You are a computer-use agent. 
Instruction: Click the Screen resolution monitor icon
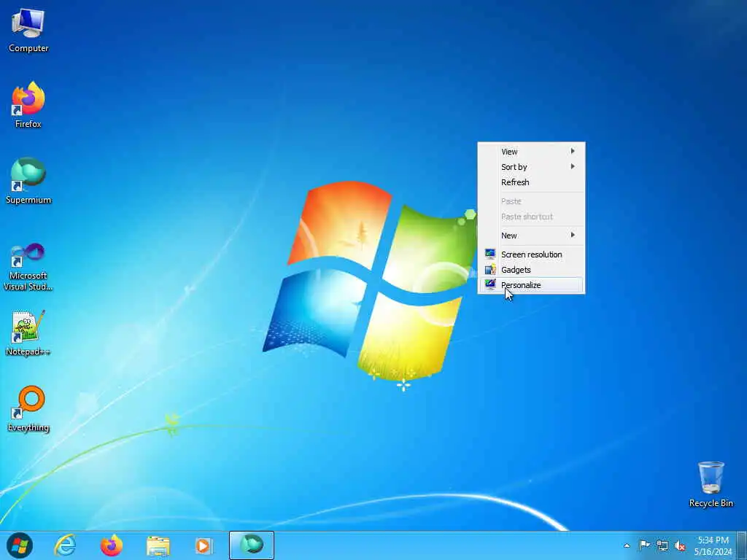(x=490, y=254)
